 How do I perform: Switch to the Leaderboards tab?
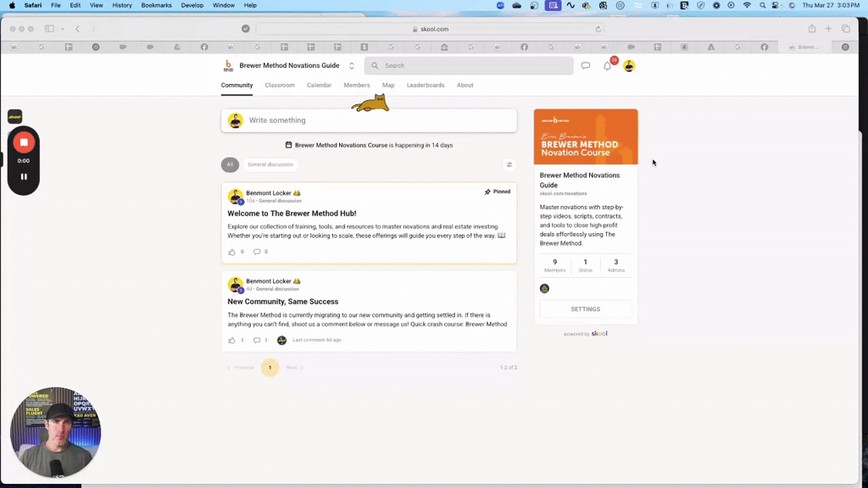[x=426, y=86]
